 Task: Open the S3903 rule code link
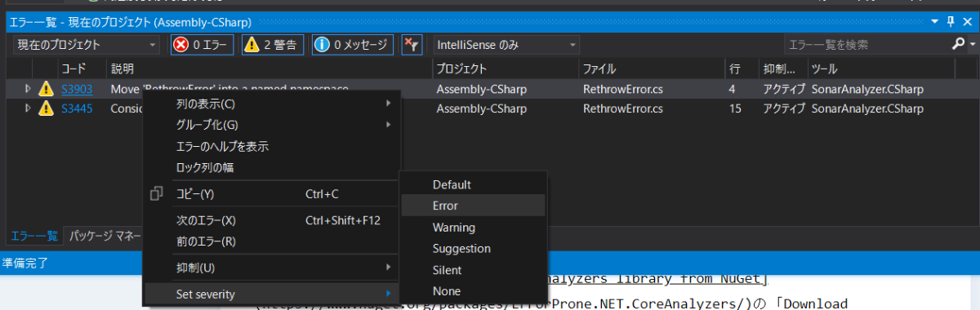[x=77, y=88]
